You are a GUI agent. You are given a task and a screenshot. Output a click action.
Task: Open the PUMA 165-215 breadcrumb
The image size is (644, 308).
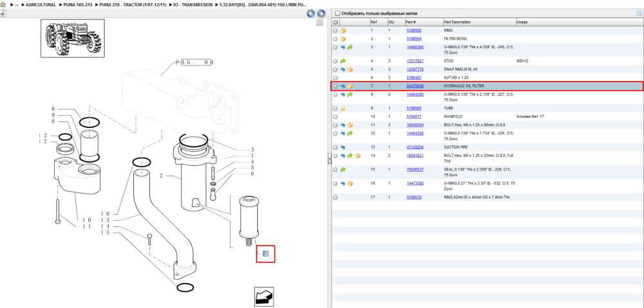click(x=78, y=5)
